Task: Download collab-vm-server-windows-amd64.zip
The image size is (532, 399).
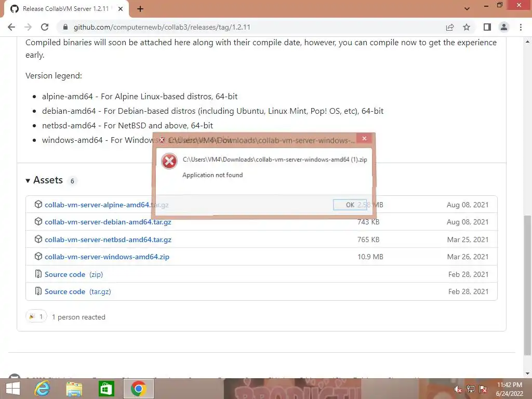Action: (107, 257)
